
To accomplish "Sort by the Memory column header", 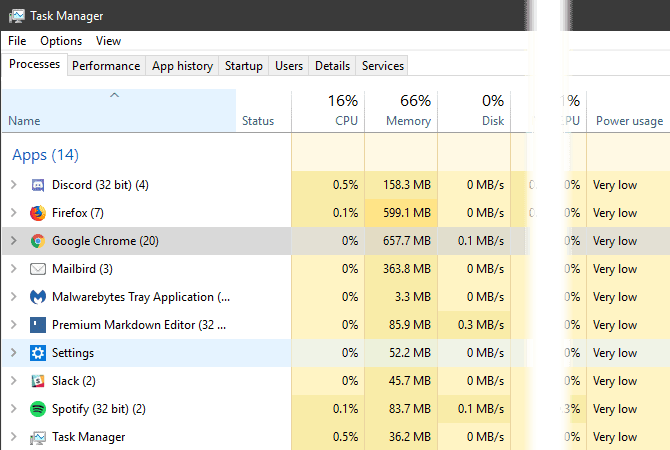I will [401, 110].
